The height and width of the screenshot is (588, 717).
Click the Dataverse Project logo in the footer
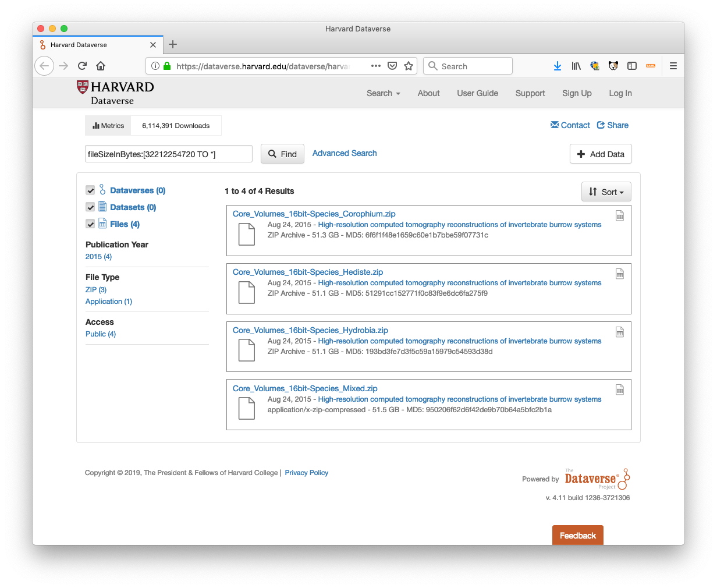(597, 479)
